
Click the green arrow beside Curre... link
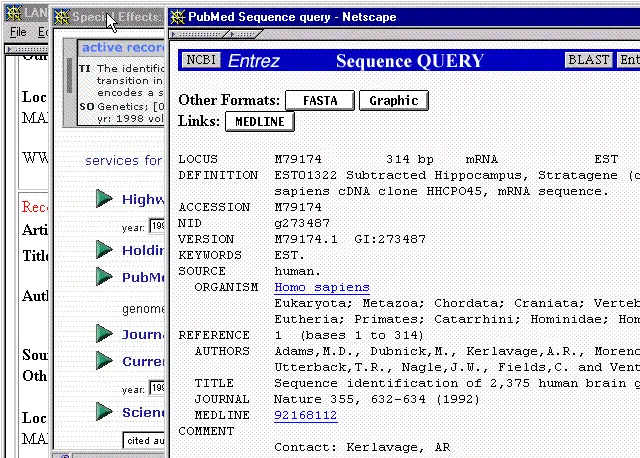pos(104,360)
